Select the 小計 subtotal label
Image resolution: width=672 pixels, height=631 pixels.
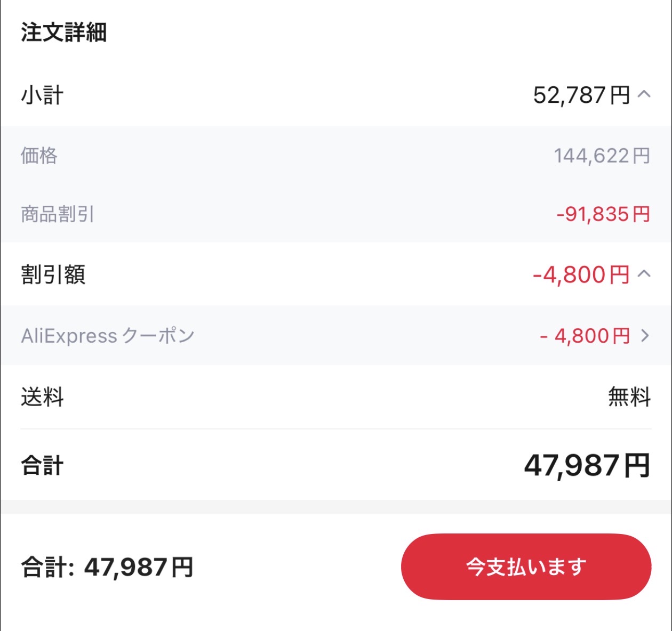pyautogui.click(x=42, y=96)
